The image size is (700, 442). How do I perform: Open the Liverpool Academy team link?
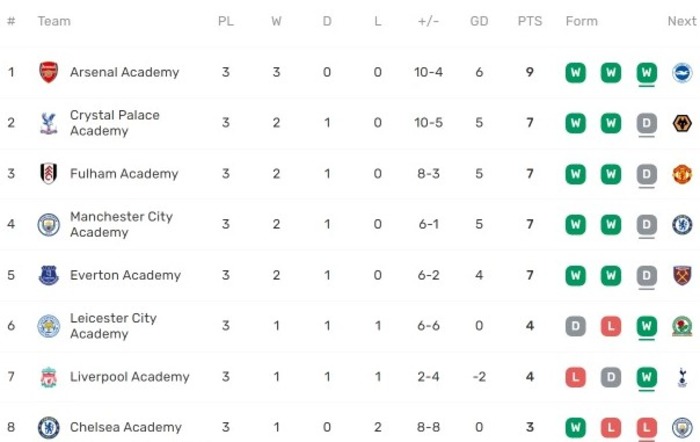[129, 377]
